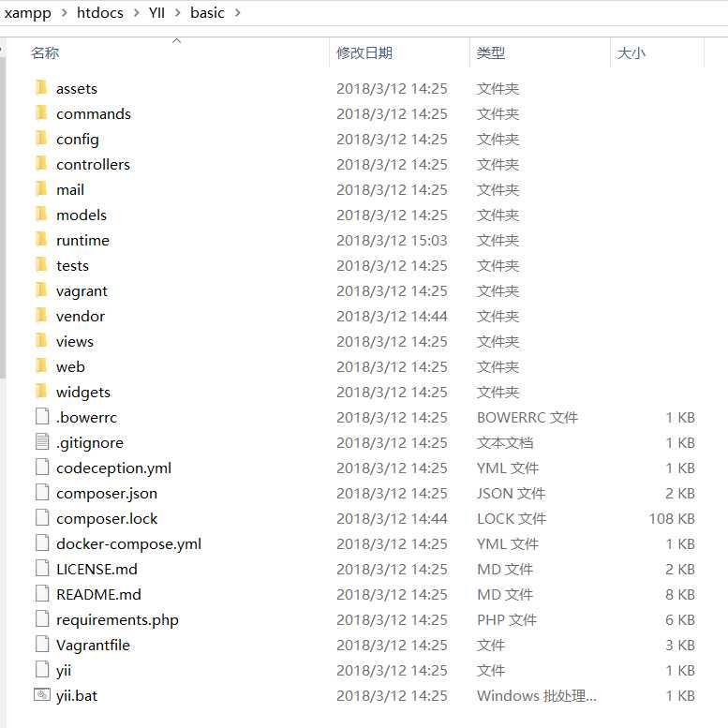This screenshot has width=728, height=728.
Task: Click the 108 KB size value
Action: [x=672, y=518]
